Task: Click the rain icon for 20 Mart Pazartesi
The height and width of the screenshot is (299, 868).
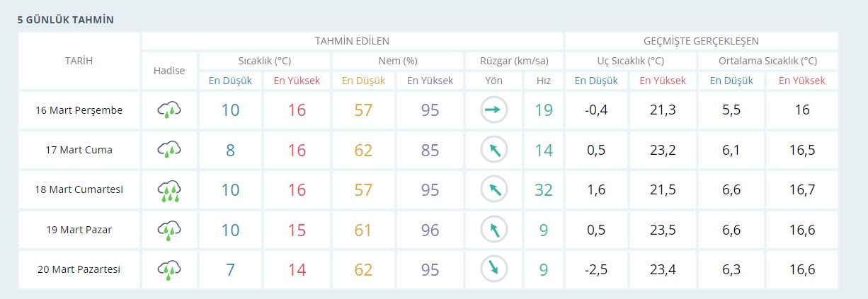Action: [169, 269]
